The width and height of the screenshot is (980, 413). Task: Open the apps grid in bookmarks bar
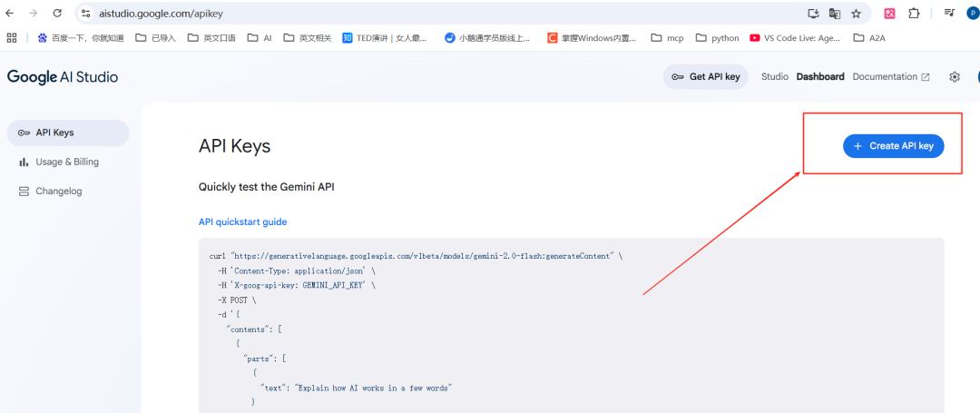pos(11,38)
